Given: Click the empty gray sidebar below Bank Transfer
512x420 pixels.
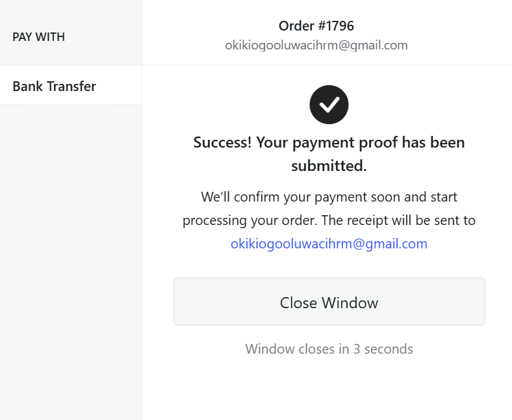Looking at the screenshot, I should point(70,260).
